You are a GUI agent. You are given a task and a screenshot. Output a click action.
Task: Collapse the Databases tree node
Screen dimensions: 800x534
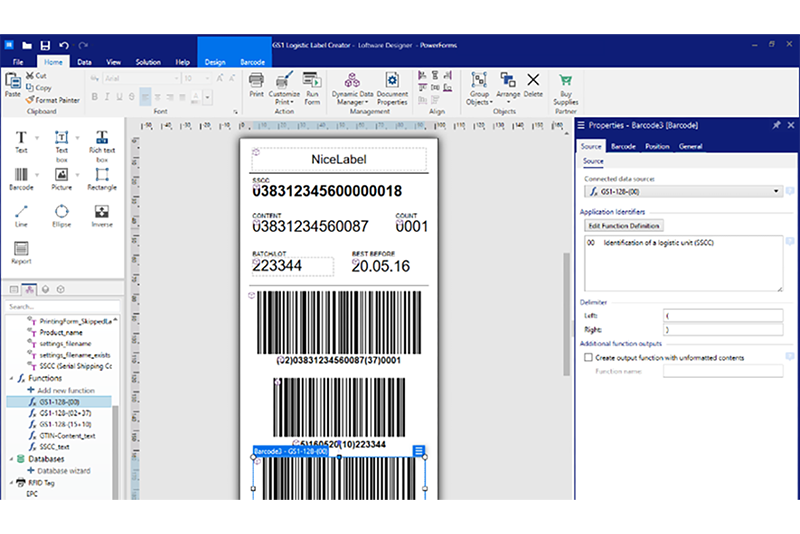11,459
